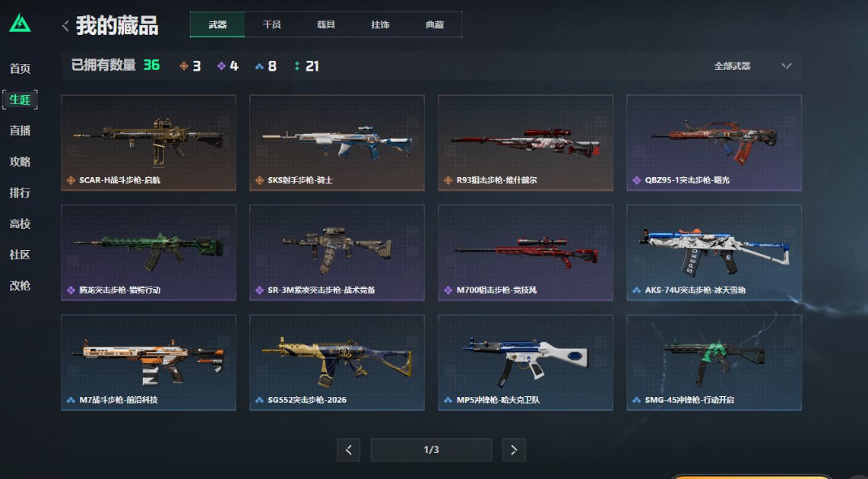
Task: Switch to the 干员 tab
Action: [272, 25]
